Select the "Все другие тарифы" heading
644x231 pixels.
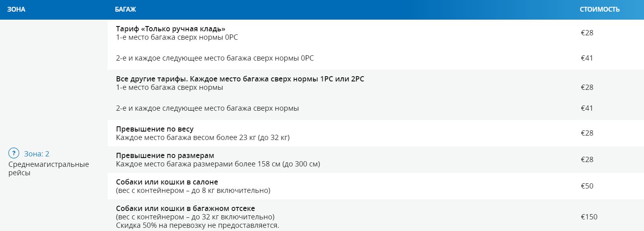click(240, 79)
